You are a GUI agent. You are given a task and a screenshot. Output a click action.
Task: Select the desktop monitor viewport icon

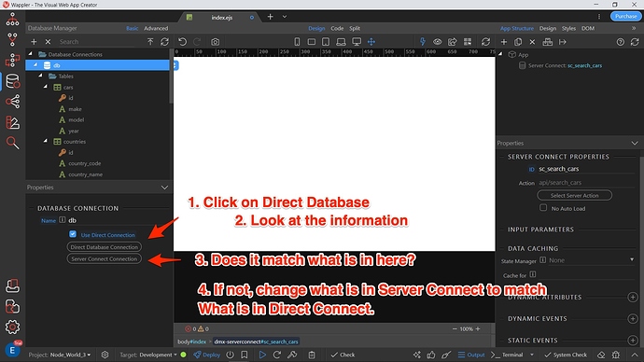pos(357,42)
